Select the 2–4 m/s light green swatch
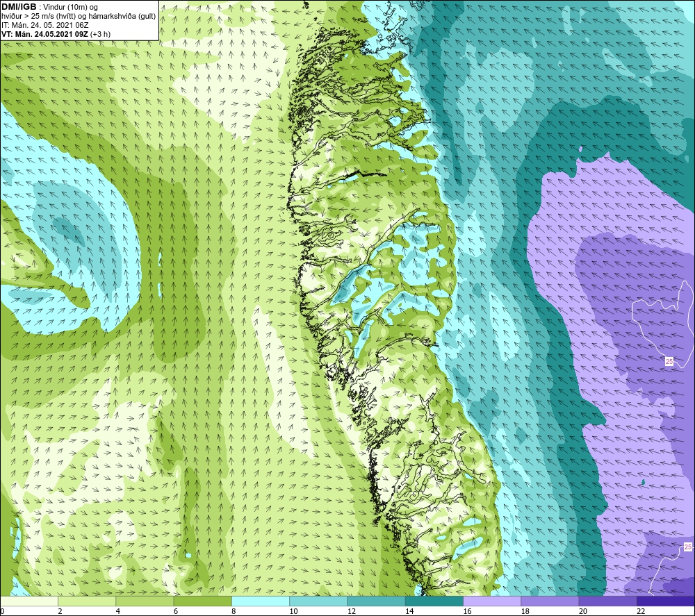Screen dimensions: 695x616 coord(87,601)
